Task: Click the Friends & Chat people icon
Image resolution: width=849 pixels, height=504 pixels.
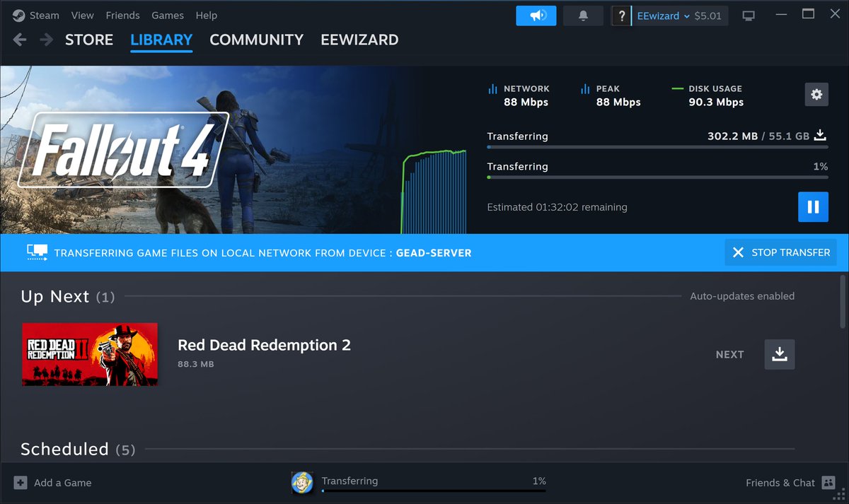Action: [828, 483]
